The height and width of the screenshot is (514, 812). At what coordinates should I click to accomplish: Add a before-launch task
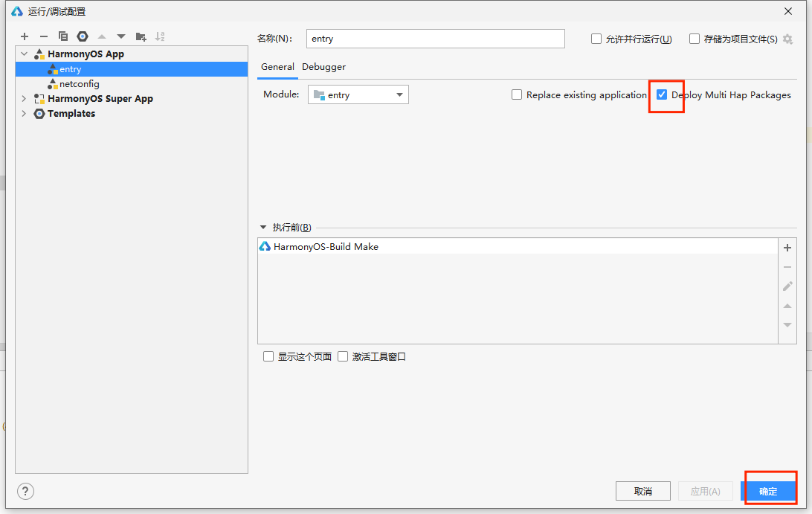pos(787,248)
